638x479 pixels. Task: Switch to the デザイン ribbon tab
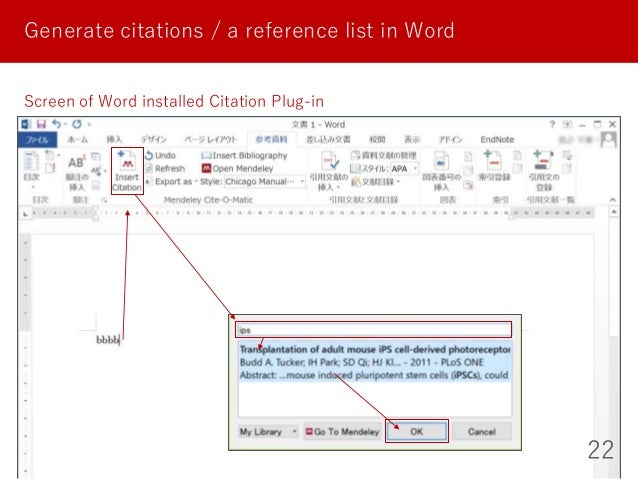153,140
